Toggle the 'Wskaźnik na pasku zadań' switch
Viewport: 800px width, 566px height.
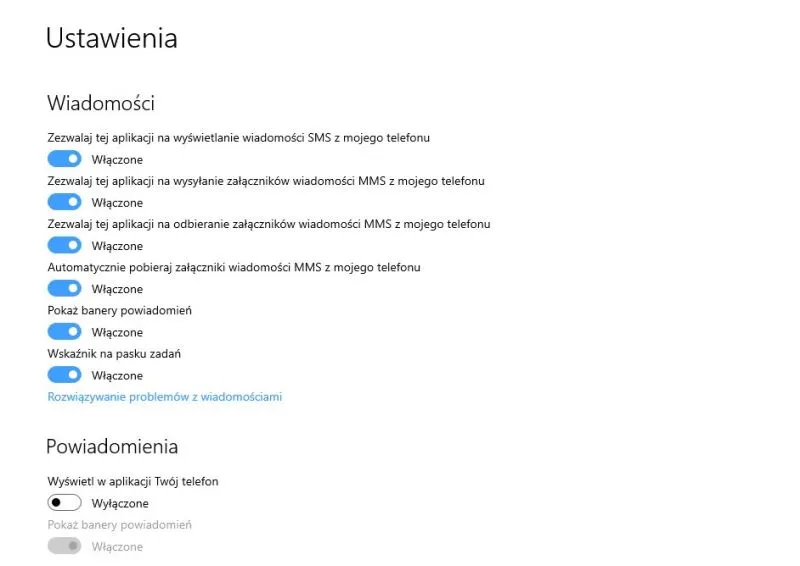click(x=64, y=375)
